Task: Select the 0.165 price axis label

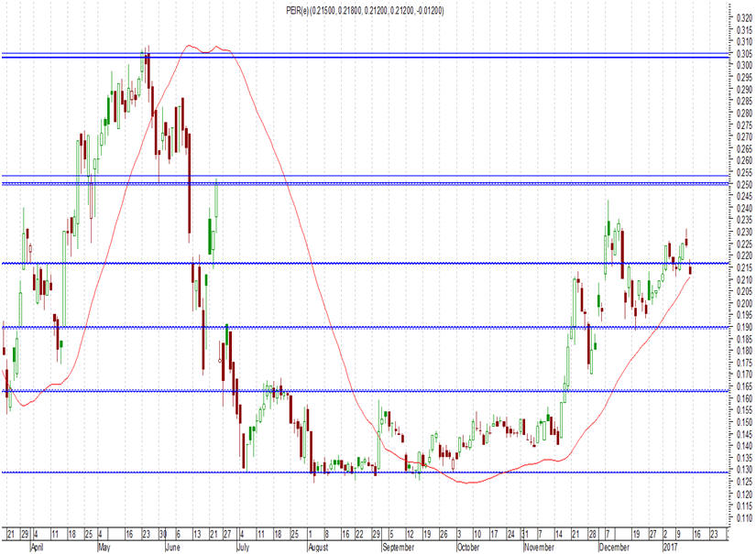Action: [745, 386]
